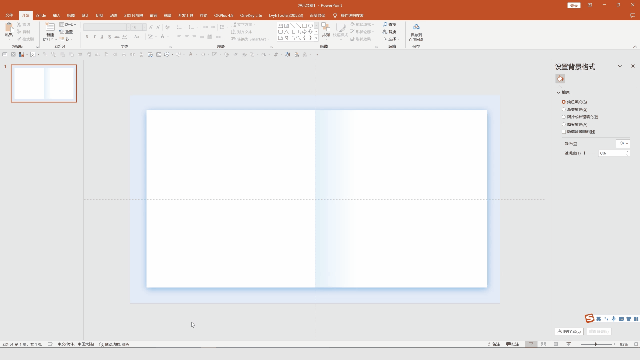Click the Replace icon in Editing group

click(385, 32)
